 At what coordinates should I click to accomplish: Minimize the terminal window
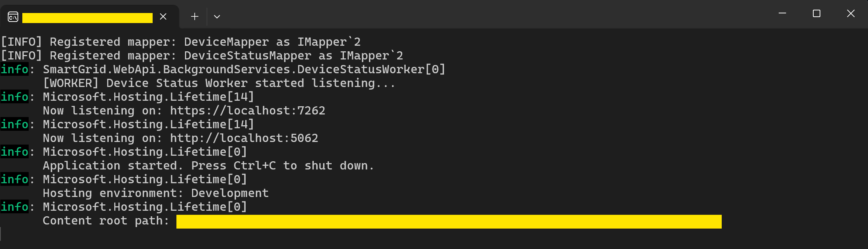coord(782,13)
